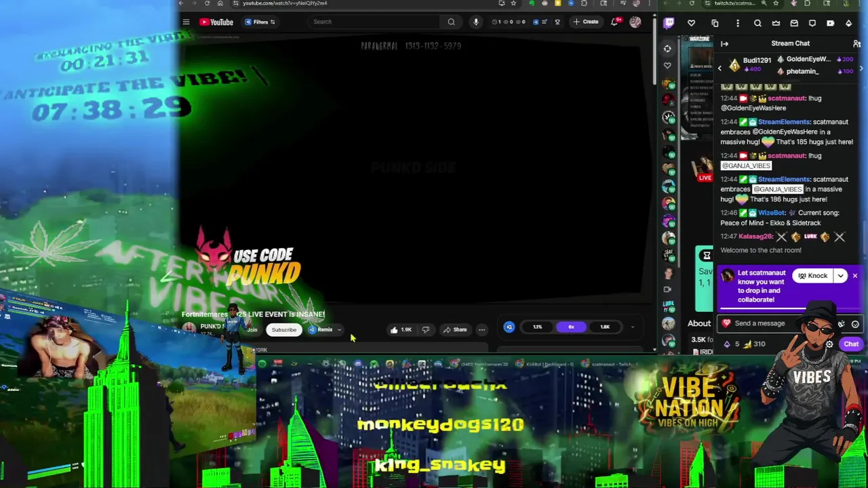Like the video with thumbs-up button

coord(401,330)
